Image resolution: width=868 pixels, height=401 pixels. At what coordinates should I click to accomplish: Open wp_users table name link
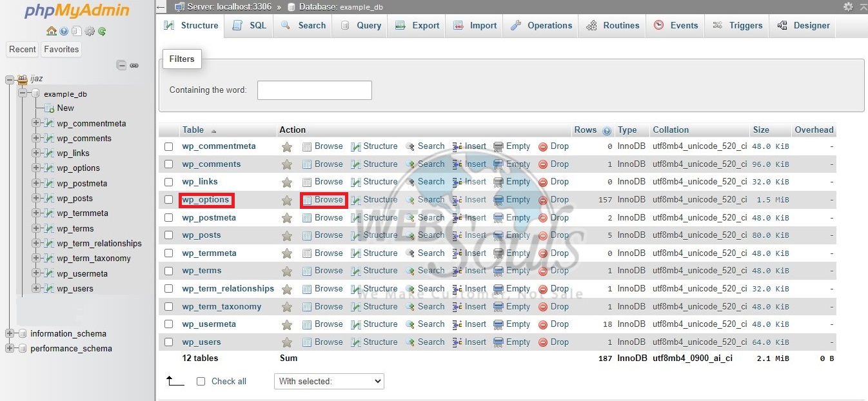point(201,342)
